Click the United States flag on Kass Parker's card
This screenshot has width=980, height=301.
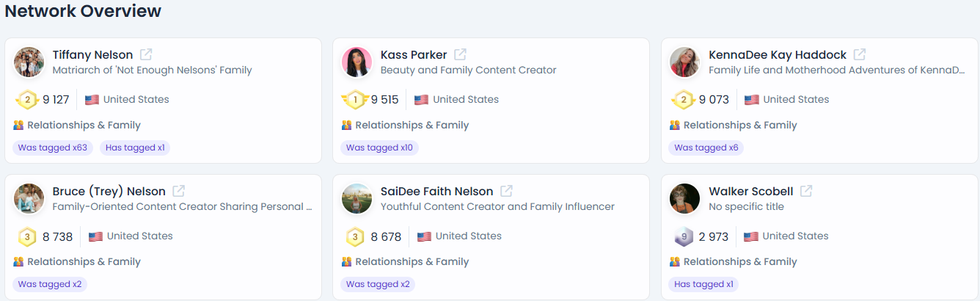(x=421, y=100)
